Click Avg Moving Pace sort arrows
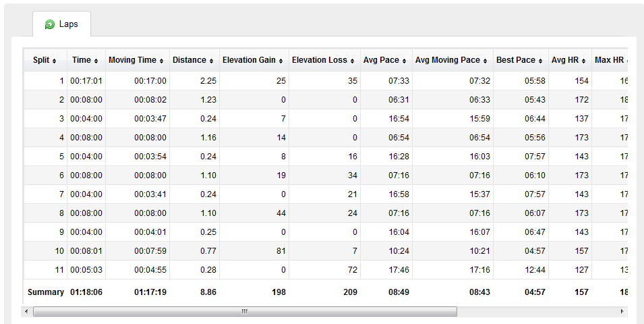This screenshot has width=644, height=324. coord(485,61)
